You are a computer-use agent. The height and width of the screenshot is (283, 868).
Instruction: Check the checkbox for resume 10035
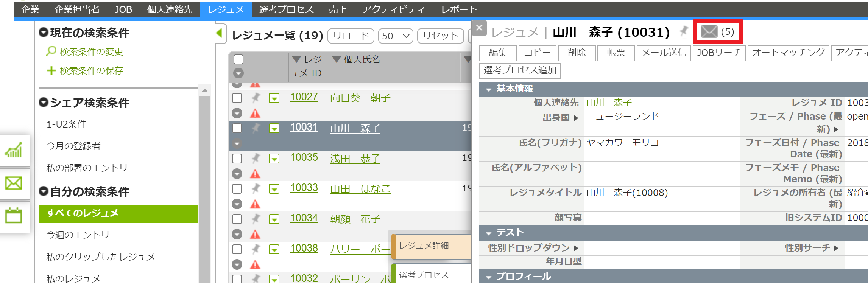coord(237,158)
